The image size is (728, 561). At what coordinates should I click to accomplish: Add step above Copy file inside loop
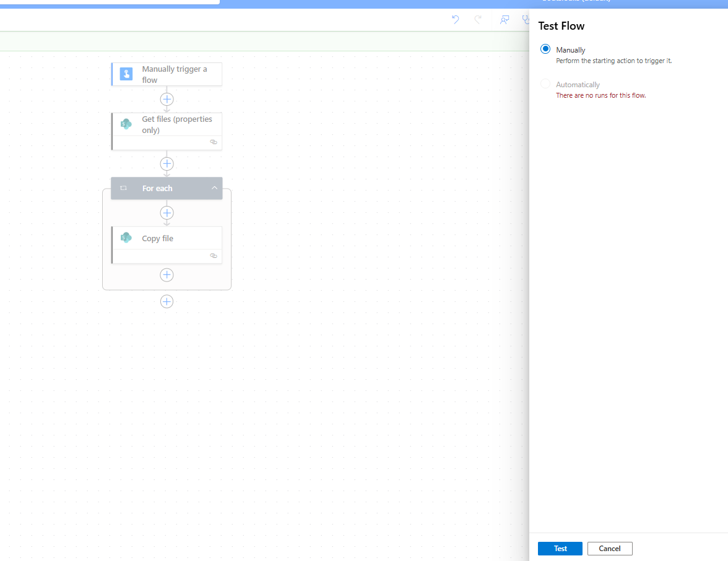[167, 213]
